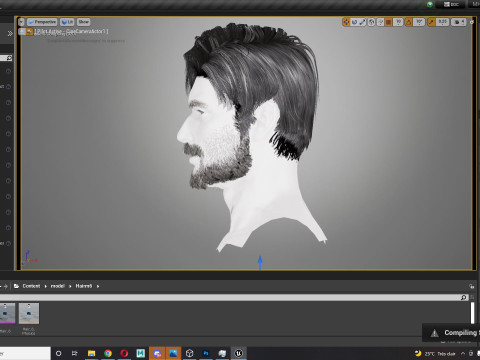Click the weather temperature widget in the taskbar
480x360 pixels.
point(435,353)
